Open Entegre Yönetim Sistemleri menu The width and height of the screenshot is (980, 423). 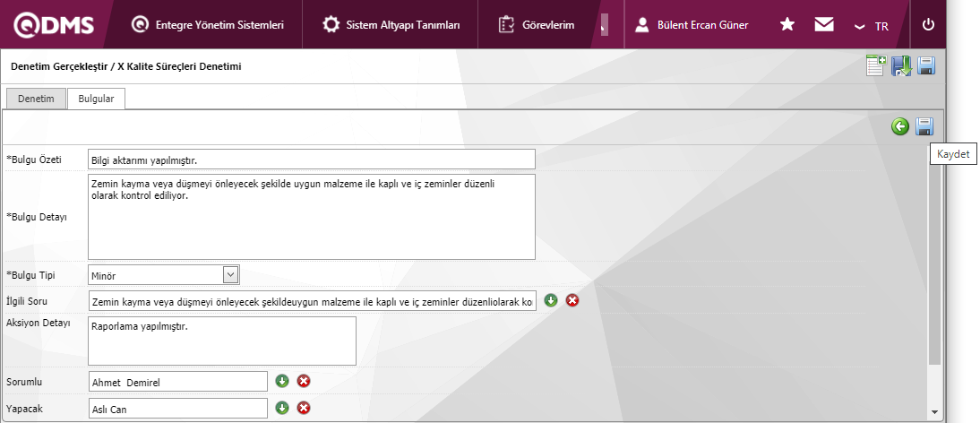point(208,25)
